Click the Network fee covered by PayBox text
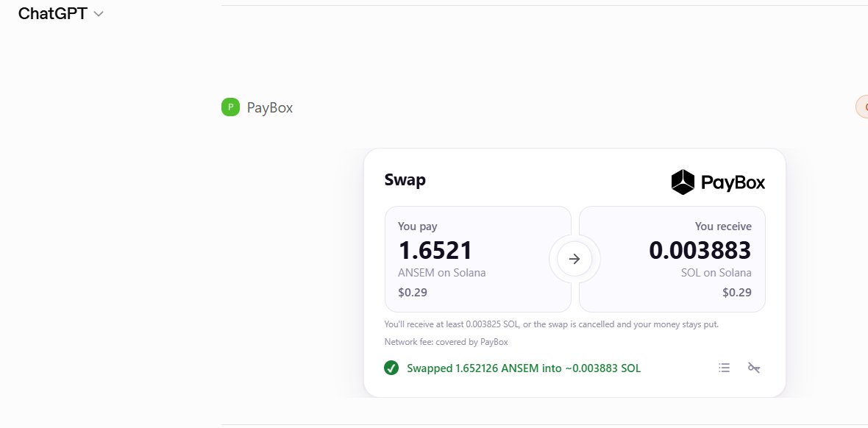 coord(447,342)
